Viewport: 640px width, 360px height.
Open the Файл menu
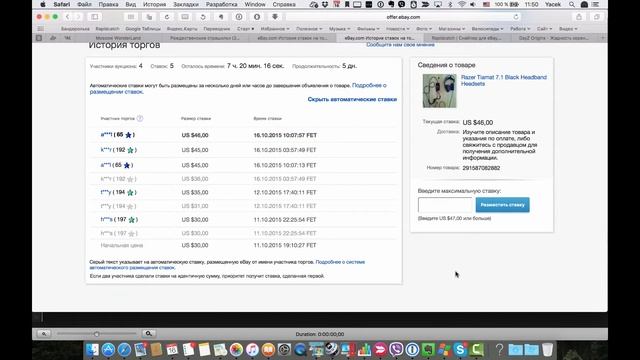(x=84, y=4)
